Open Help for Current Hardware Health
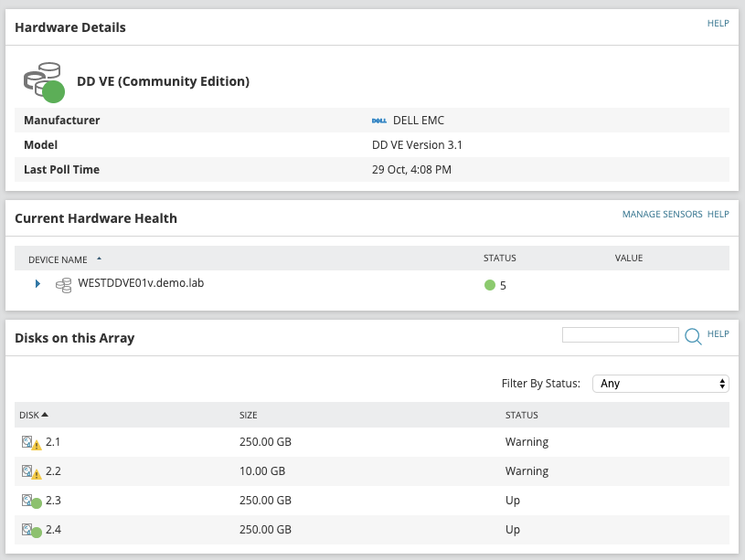The image size is (745, 560). [718, 215]
